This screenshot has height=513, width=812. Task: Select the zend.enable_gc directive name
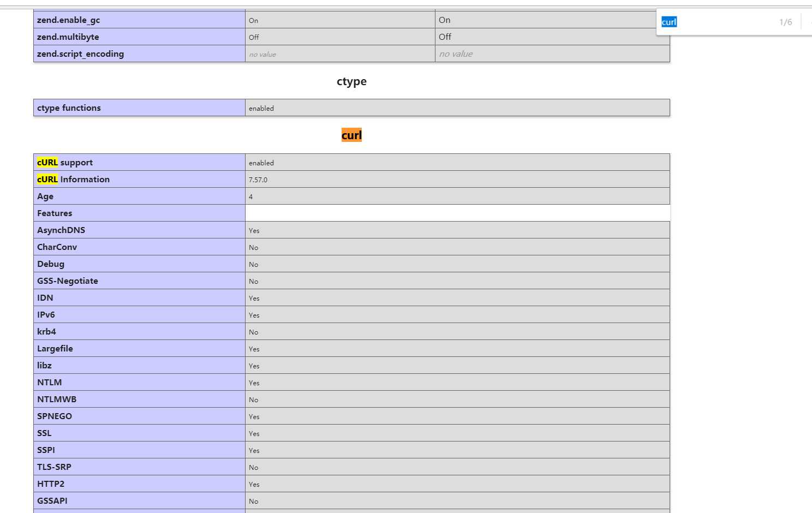[68, 20]
